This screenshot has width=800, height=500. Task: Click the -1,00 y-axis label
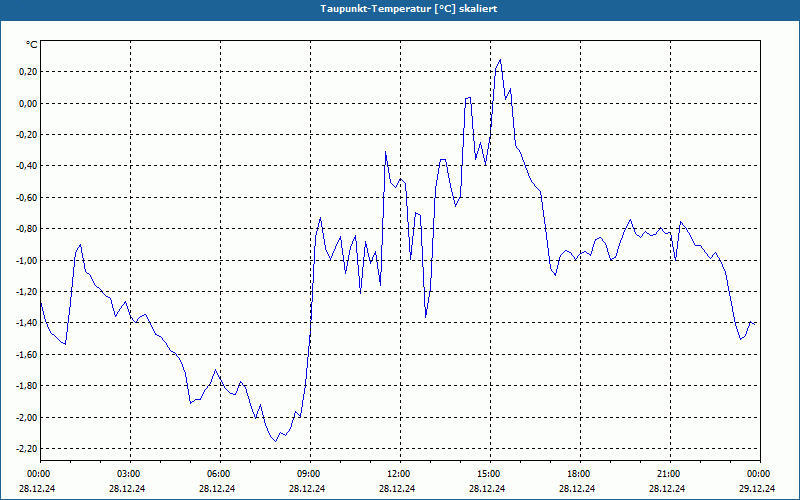(x=27, y=260)
